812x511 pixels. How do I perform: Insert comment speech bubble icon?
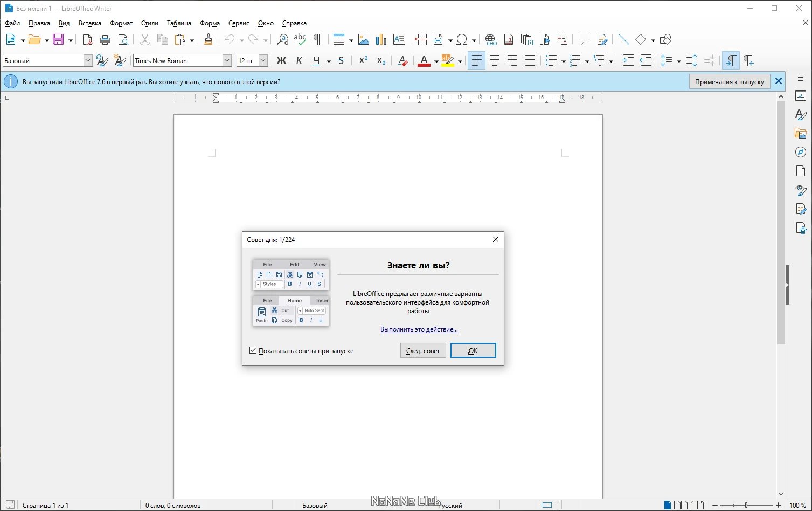[584, 39]
